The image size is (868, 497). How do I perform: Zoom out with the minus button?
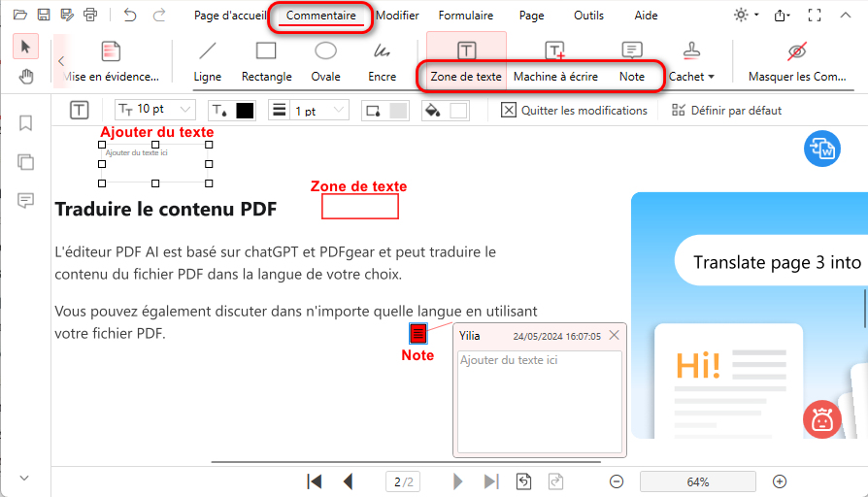pos(617,481)
